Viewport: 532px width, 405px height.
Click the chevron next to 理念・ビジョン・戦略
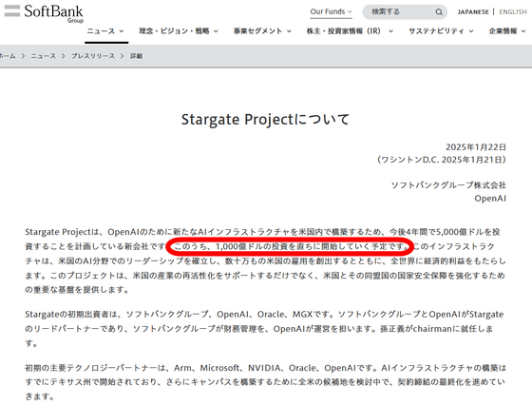[216, 31]
